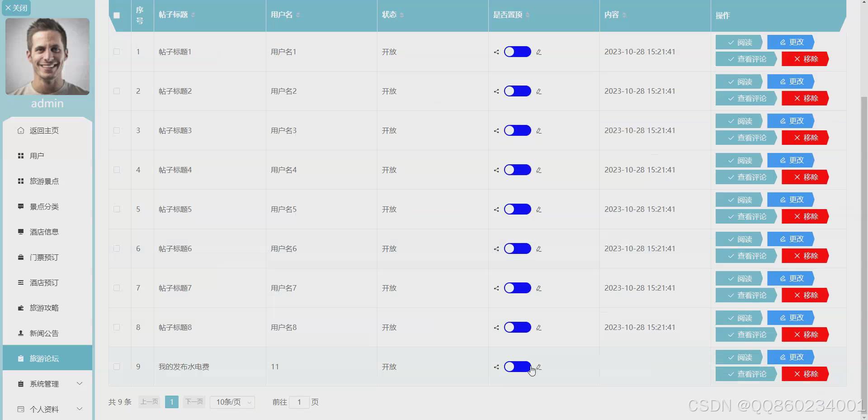Toggle 置顶 switch for 帖子标题4

click(517, 170)
